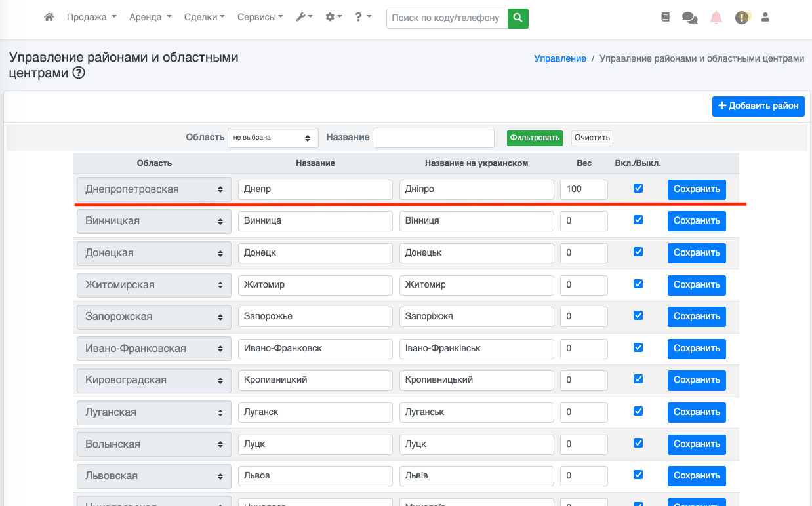Expand the Житомирская region dropdown
The height and width of the screenshot is (506, 812).
[154, 285]
